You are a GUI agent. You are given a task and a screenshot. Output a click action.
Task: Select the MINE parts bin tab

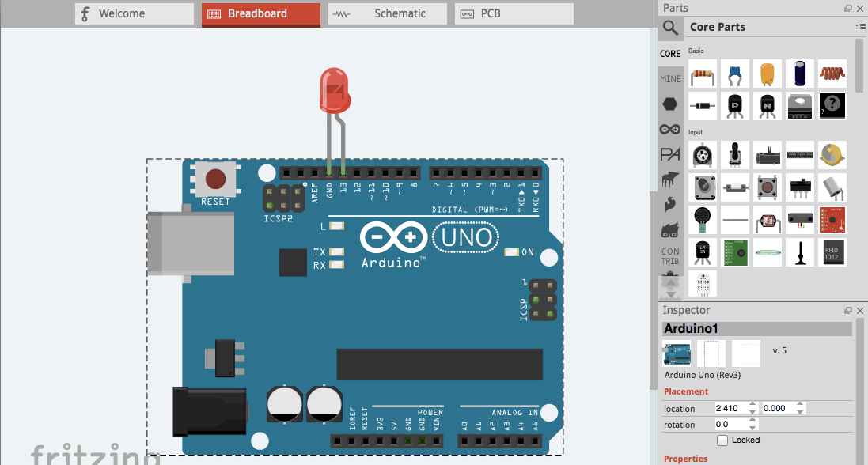pos(670,79)
